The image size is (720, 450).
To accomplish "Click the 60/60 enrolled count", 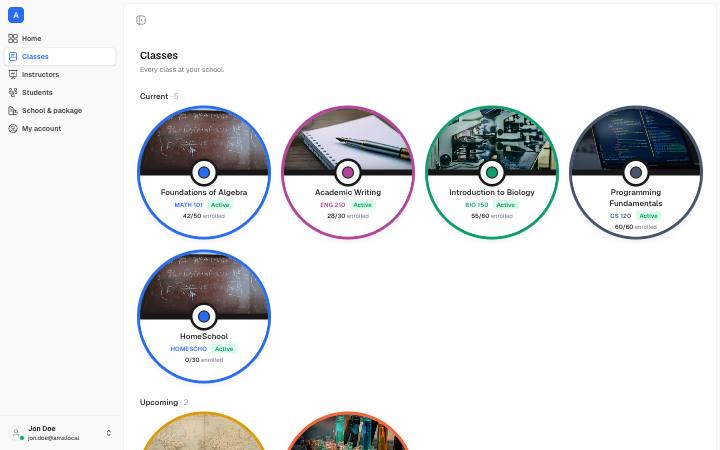I will [x=636, y=227].
